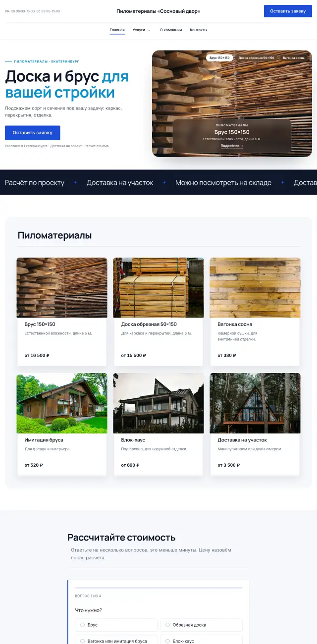Open the «Контакты» nav item
Screen dimensions: 317x644
pos(199,30)
